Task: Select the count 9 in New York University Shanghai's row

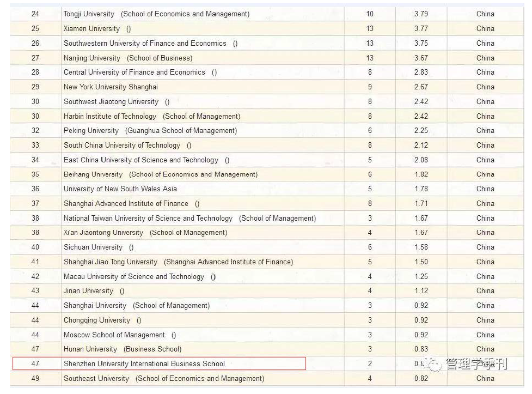Action: [370, 87]
